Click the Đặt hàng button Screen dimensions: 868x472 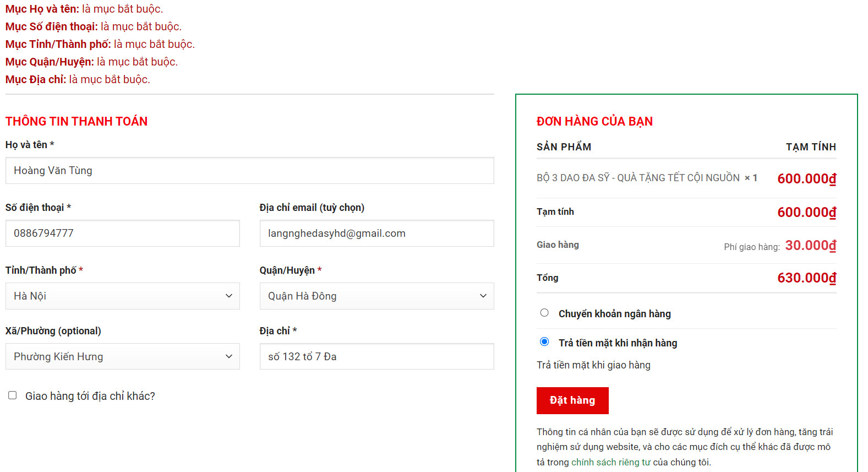[x=572, y=400]
